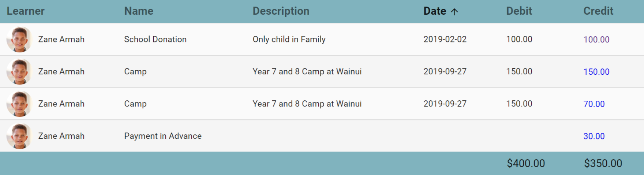The height and width of the screenshot is (175, 644).
Task: Open the 30.00 credit link
Action: click(594, 136)
